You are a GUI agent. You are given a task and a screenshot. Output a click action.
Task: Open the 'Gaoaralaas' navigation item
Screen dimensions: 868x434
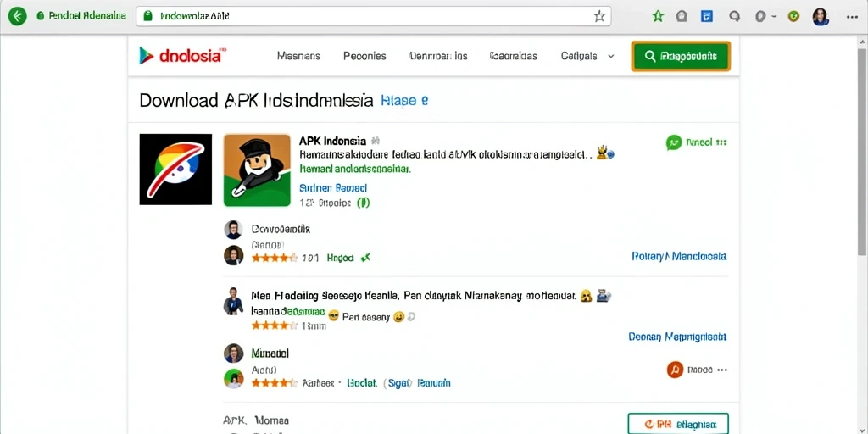[513, 56]
